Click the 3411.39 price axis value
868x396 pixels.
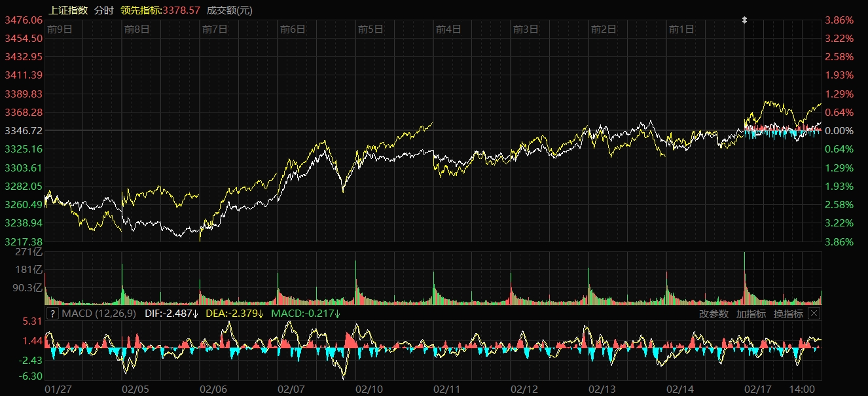pyautogui.click(x=24, y=75)
